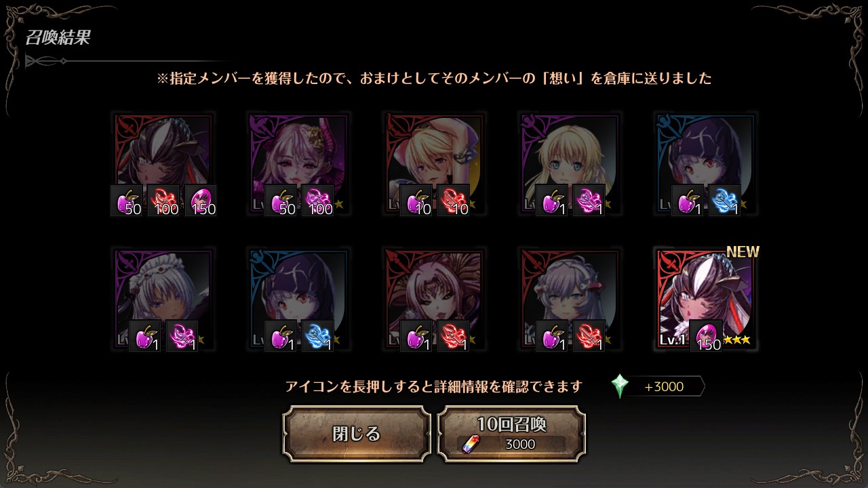Tap the pink egg icon labeled 150 on first card
The height and width of the screenshot is (488, 868).
pos(201,201)
